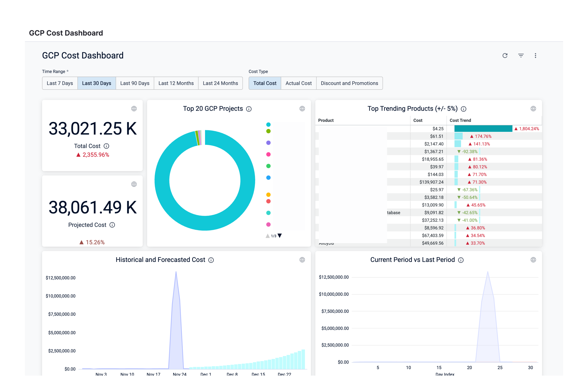Click the globe icon on Projected Cost tile
This screenshot has height=392, width=588.
[x=134, y=184]
